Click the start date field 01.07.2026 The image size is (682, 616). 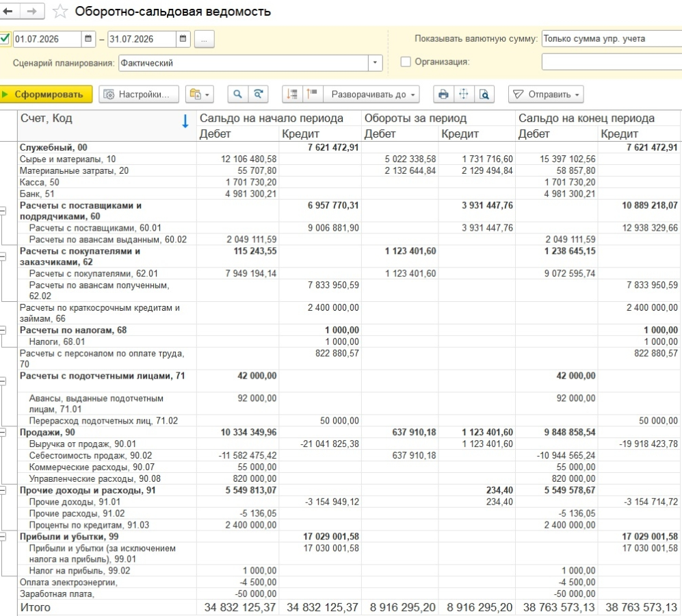click(x=47, y=39)
